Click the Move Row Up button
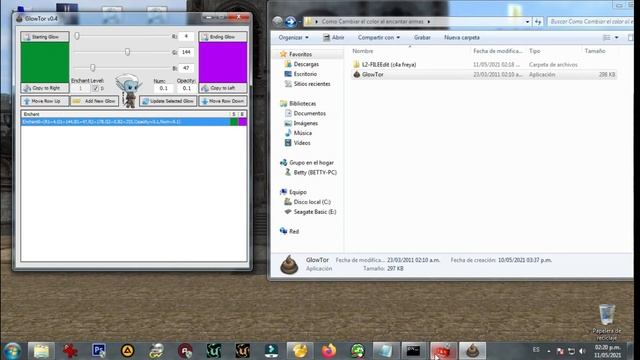640x360 pixels. [x=45, y=101]
